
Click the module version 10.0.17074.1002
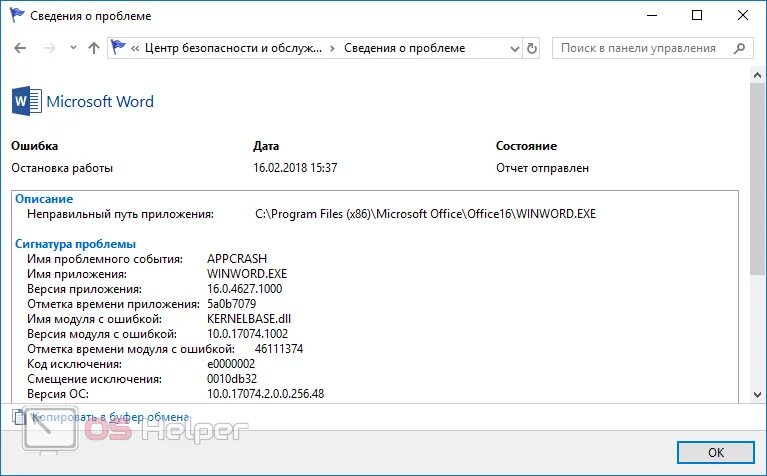click(x=248, y=334)
